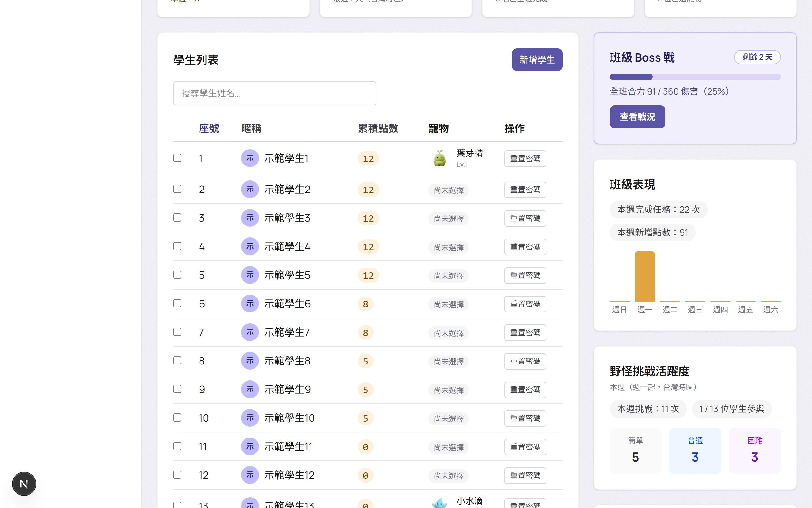Click 尚未選擇 pet tag for 示範學生2

[448, 190]
